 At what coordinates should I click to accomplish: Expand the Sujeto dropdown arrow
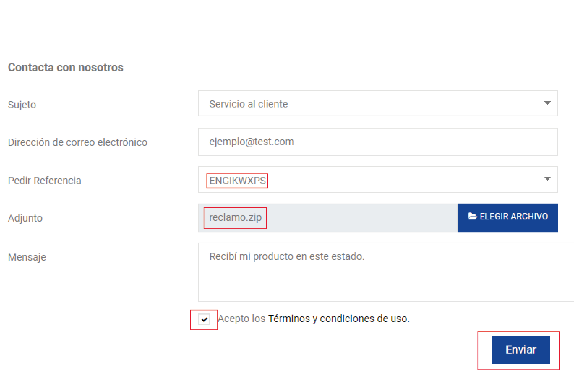tap(547, 103)
